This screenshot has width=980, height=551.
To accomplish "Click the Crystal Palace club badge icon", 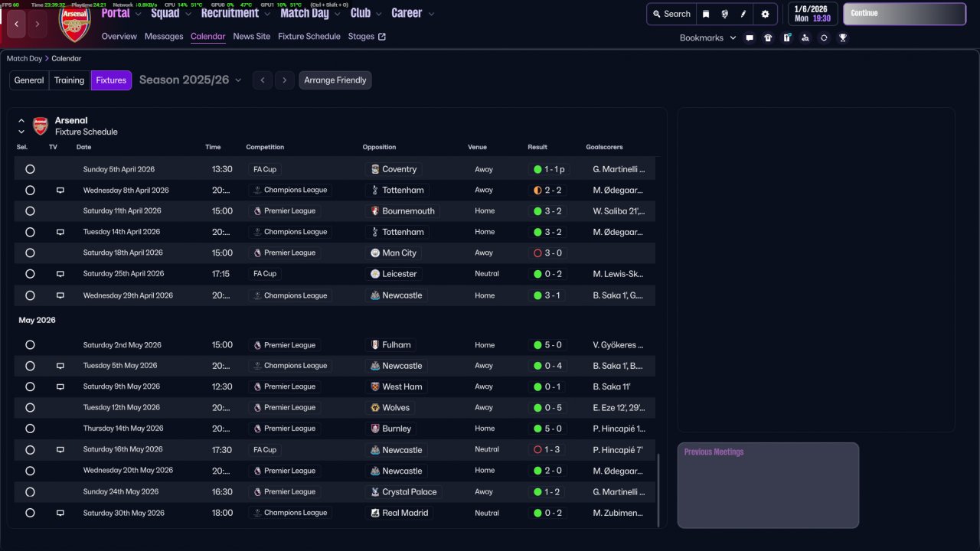I will point(375,492).
